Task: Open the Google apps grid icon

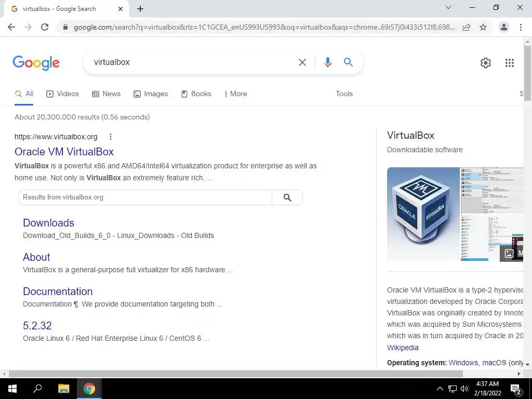Action: tap(509, 63)
